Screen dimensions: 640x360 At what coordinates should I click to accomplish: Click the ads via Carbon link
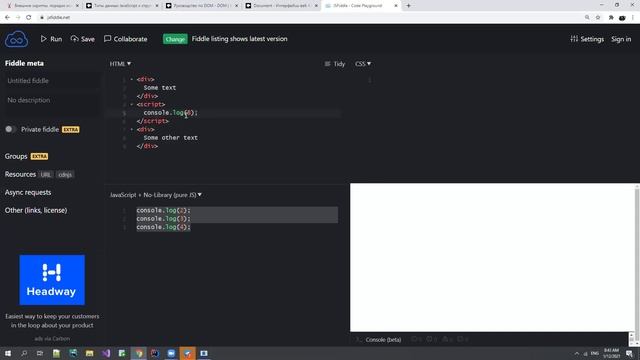(x=52, y=338)
